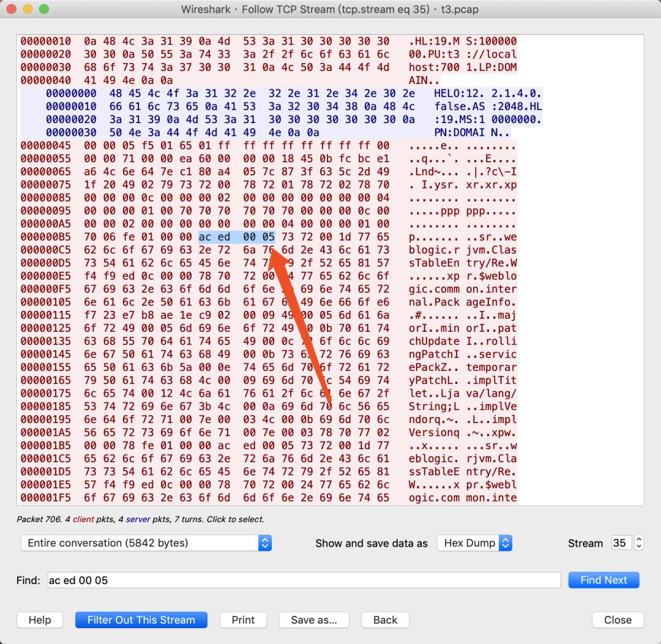Click the hex row at offset 00000010 with .HL:19.M
The width and height of the screenshot is (661, 644).
(269, 42)
